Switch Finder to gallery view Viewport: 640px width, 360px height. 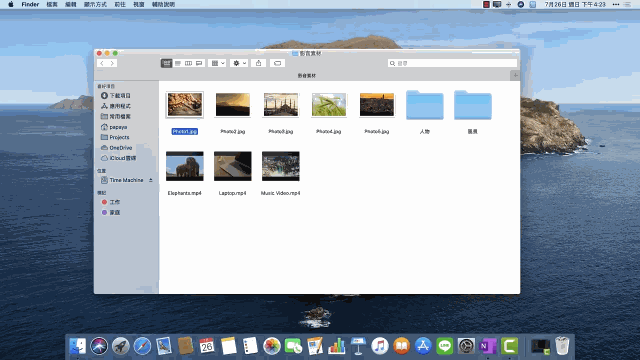(199, 63)
